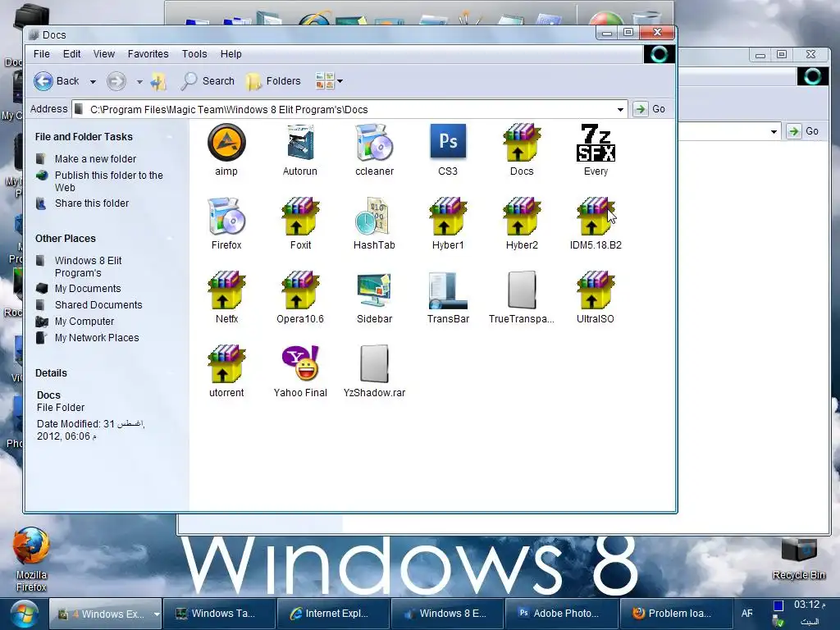The image size is (840, 630).
Task: Expand address dropdown in background window
Action: tap(774, 131)
